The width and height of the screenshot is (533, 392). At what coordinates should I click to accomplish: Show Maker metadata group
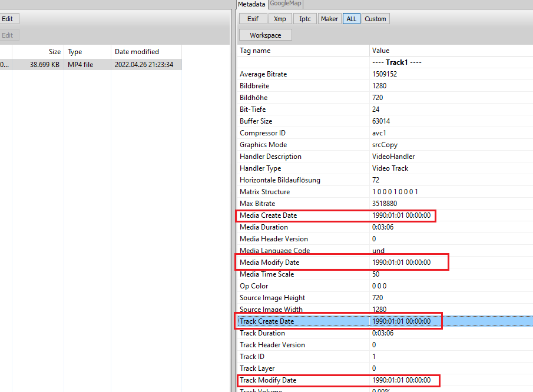[x=329, y=19]
